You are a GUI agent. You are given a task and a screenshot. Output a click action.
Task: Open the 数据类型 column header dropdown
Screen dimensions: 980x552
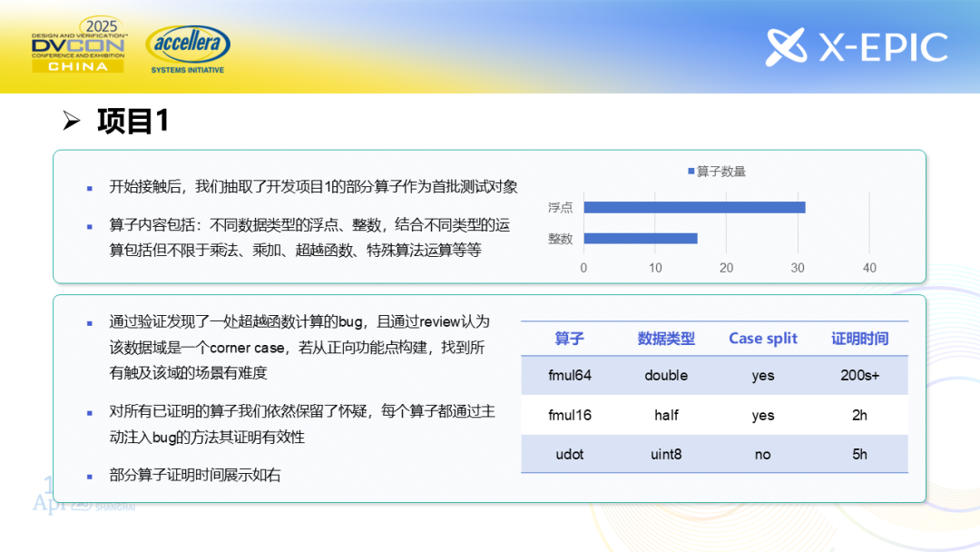tap(666, 339)
